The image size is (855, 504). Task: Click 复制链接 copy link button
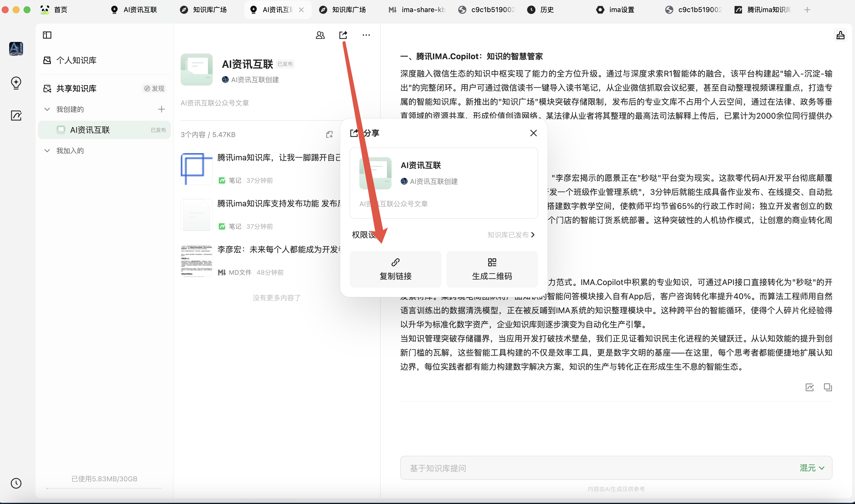point(395,269)
